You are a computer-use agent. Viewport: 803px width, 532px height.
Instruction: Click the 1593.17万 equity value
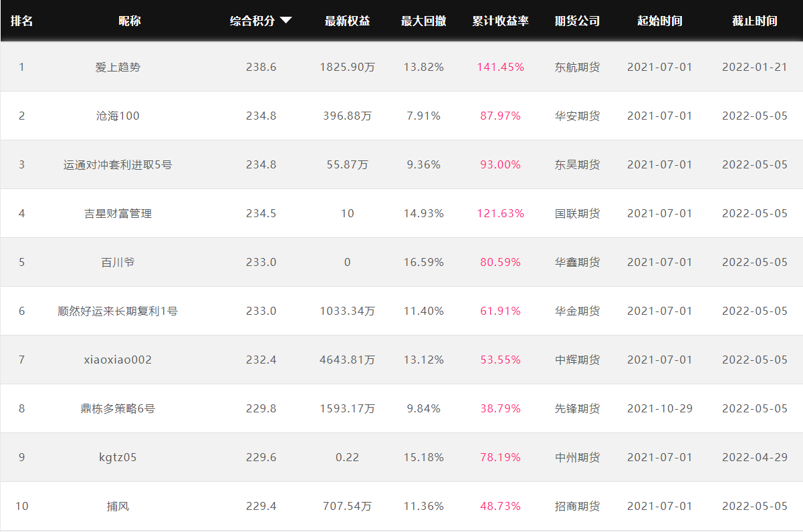[347, 408]
